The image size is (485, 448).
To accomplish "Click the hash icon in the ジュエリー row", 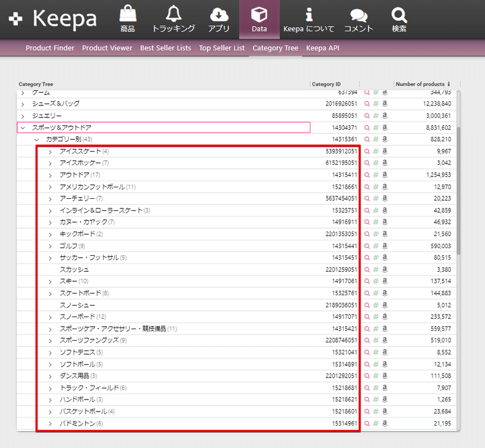I will pyautogui.click(x=376, y=116).
